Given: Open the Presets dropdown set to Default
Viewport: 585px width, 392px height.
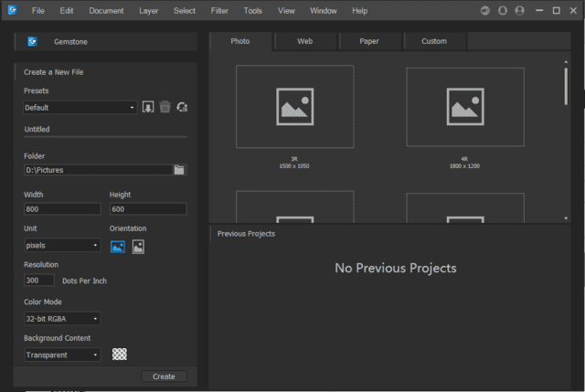Looking at the screenshot, I should pos(80,107).
